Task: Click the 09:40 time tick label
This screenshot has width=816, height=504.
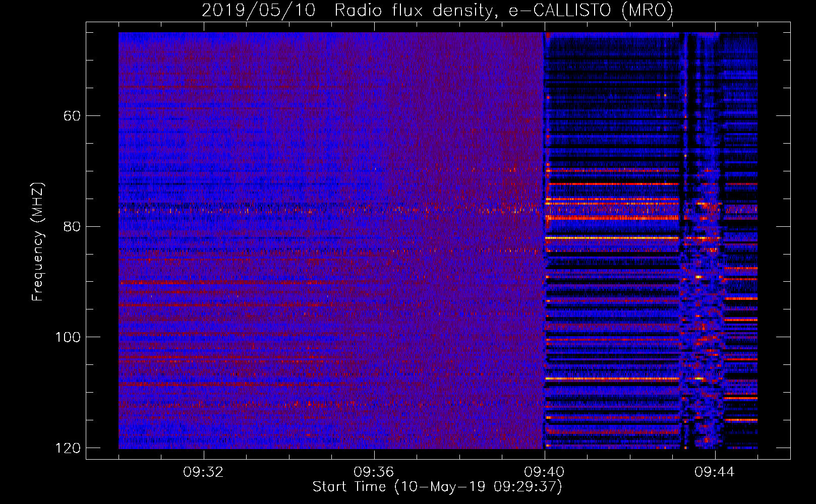Action: point(544,472)
